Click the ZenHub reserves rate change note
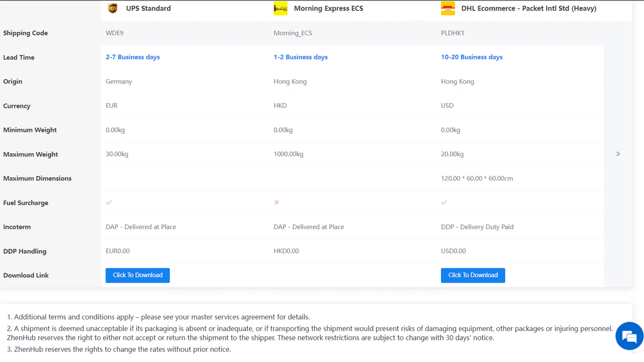Screen dimensions: 644x362 pyautogui.click(x=119, y=350)
